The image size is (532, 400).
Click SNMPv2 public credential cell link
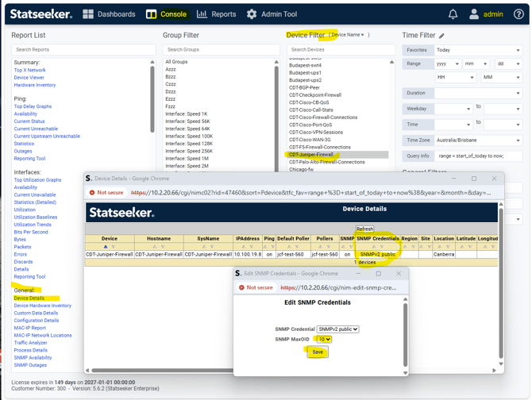(x=378, y=254)
